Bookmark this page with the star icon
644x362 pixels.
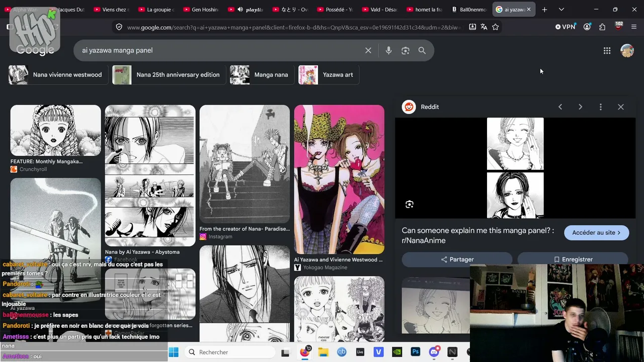point(496,27)
